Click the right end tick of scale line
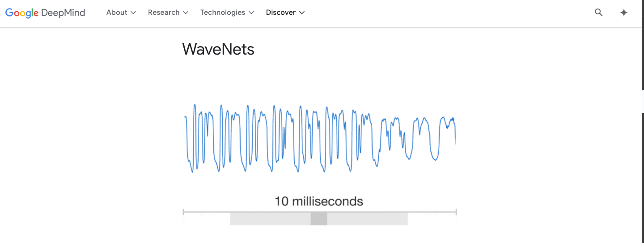 [x=456, y=211]
